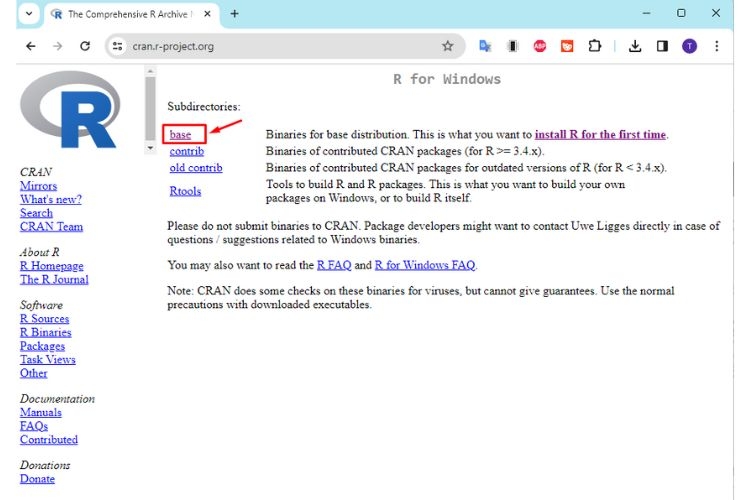Open the Chrome three-dot menu
This screenshot has width=750, height=500.
pos(717,46)
